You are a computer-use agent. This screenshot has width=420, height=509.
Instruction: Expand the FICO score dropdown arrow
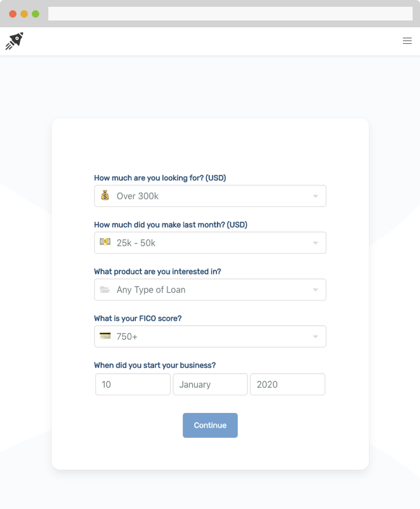pyautogui.click(x=316, y=337)
